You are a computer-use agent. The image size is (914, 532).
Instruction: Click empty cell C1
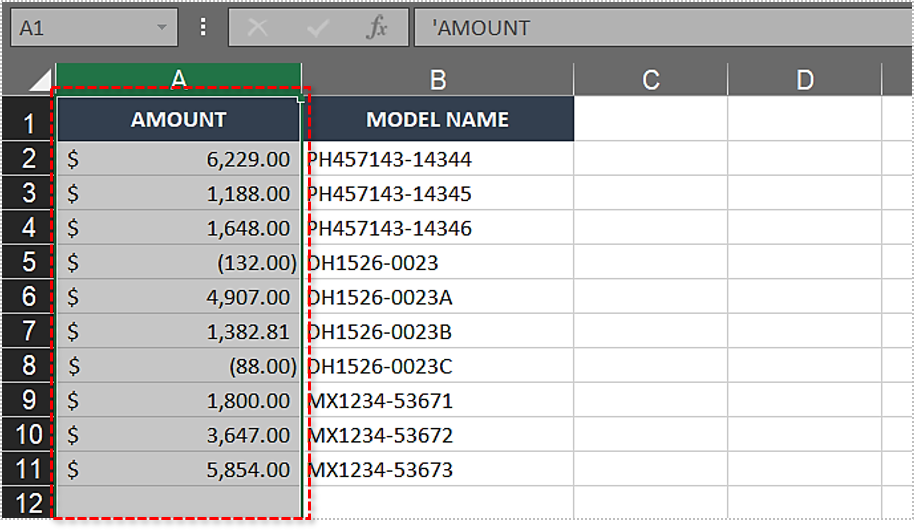(x=651, y=119)
